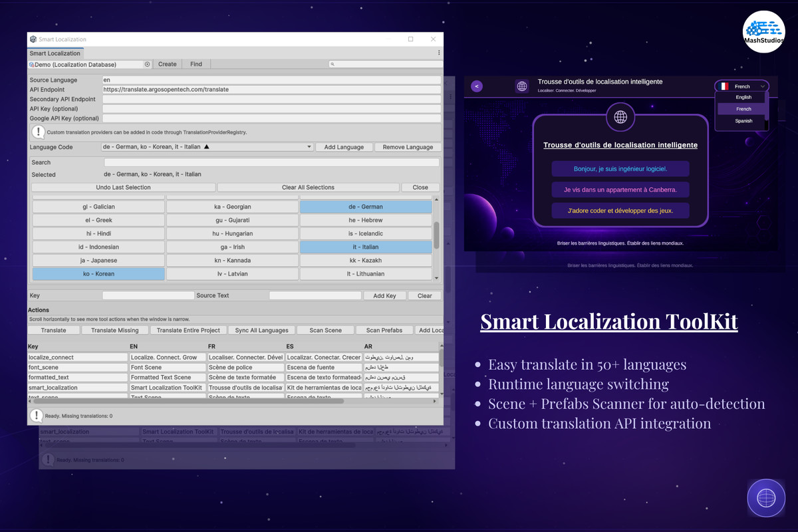This screenshot has height=532, width=798.
Task: Click the Add Key button
Action: (384, 296)
